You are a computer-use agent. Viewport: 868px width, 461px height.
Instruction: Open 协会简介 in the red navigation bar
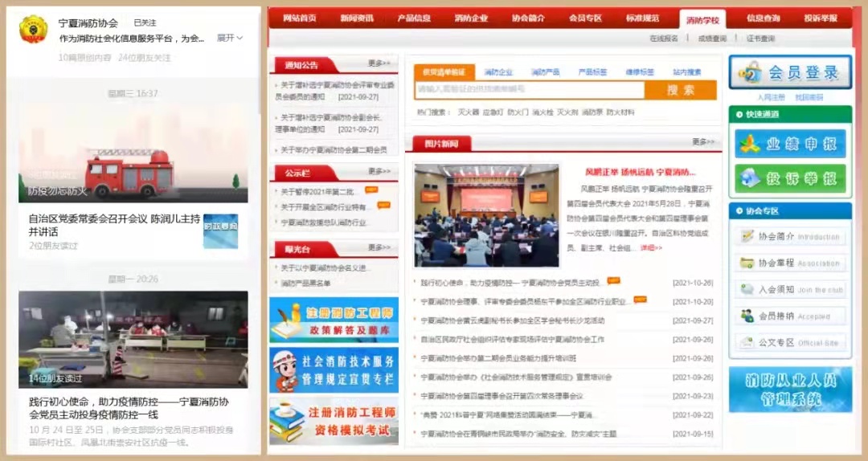coord(528,18)
